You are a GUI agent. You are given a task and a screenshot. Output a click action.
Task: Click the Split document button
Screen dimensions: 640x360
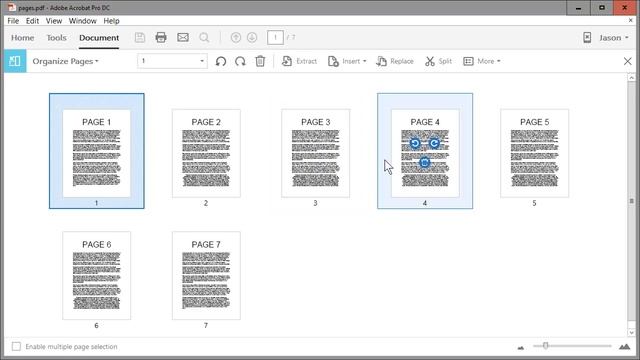click(438, 61)
